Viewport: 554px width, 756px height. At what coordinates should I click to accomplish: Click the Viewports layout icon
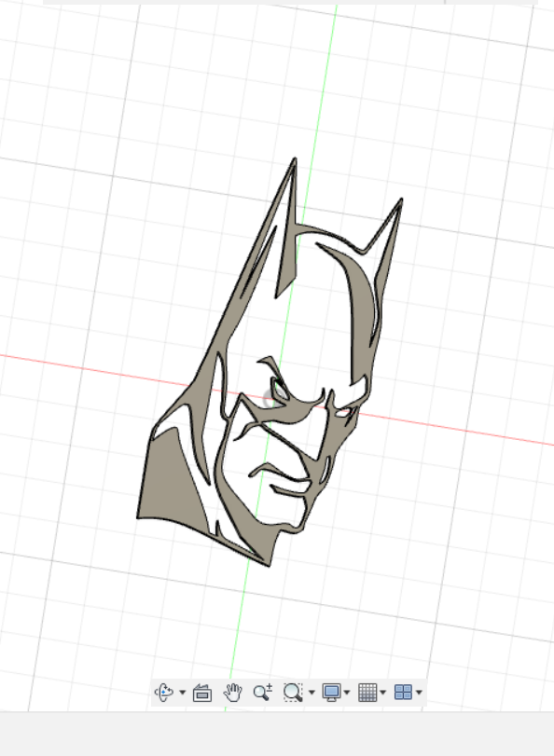[x=404, y=693]
